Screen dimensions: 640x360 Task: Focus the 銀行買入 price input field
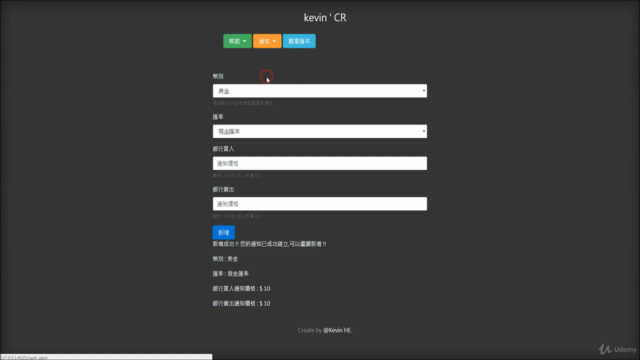[320, 163]
